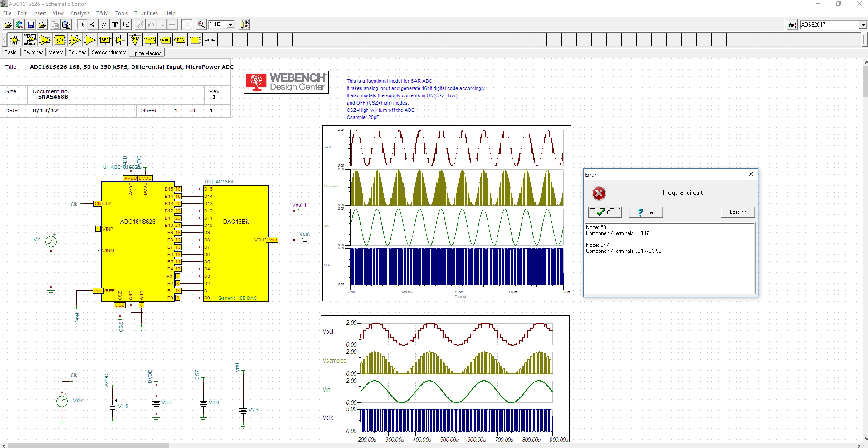
Task: Insert a VGA amplifier spice macro
Action: 75,40
